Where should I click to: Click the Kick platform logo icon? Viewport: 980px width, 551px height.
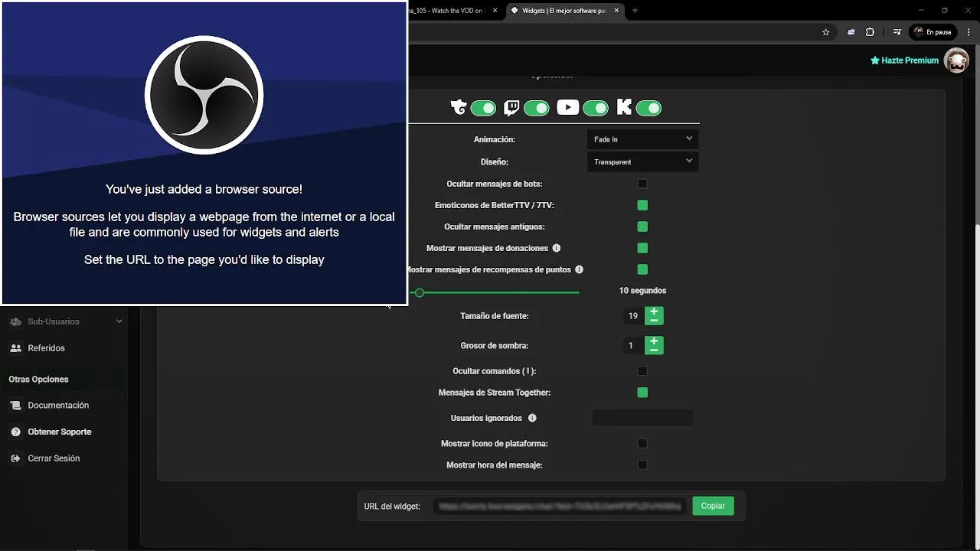coord(624,108)
